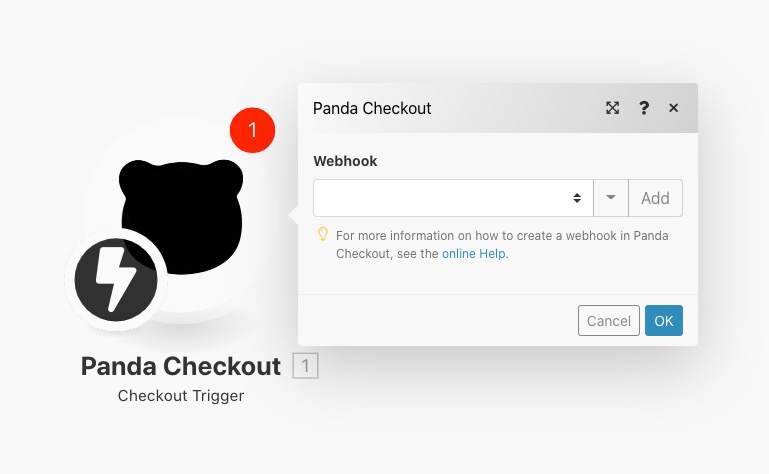Select the Panda Checkout module name label
The image size is (769, 474).
181,366
